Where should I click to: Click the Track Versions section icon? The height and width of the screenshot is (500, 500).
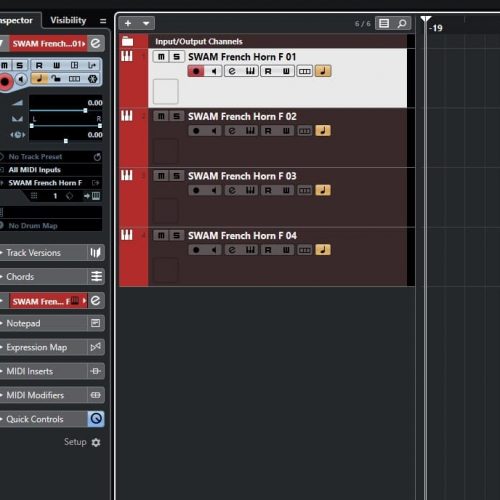96,253
